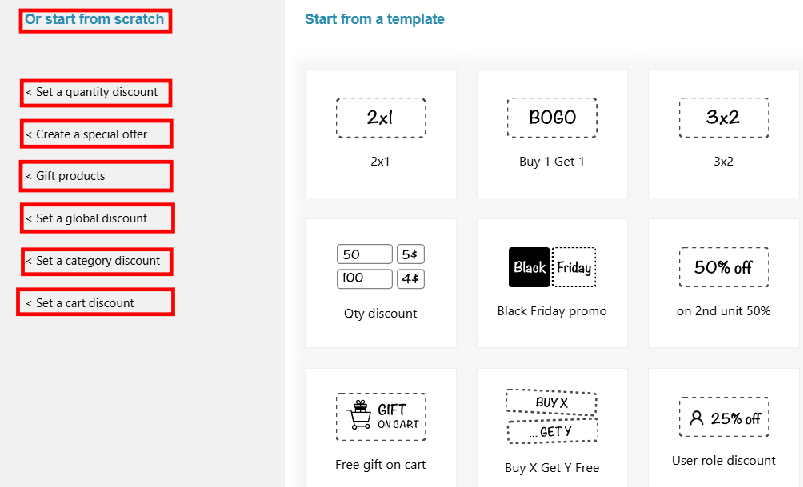The height and width of the screenshot is (487, 803).
Task: Select Set a global discount
Action: [x=97, y=218]
